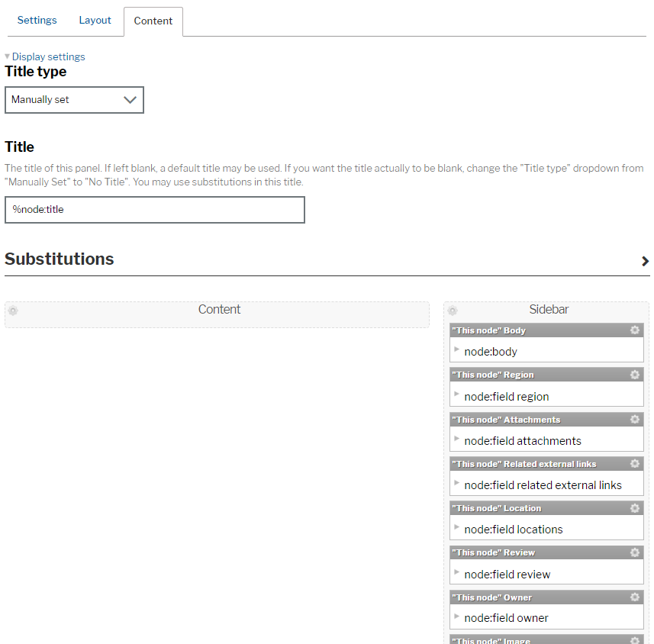Expand the Substitutions section chevron
654x644 pixels.
point(645,261)
